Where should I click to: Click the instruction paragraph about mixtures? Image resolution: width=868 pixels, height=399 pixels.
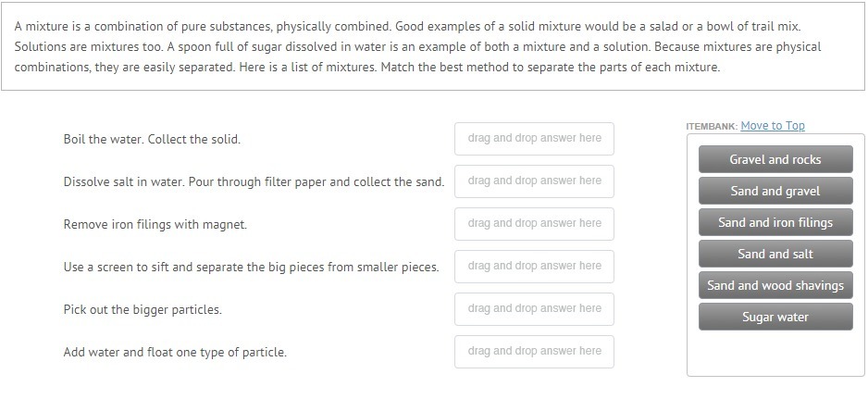(x=416, y=46)
